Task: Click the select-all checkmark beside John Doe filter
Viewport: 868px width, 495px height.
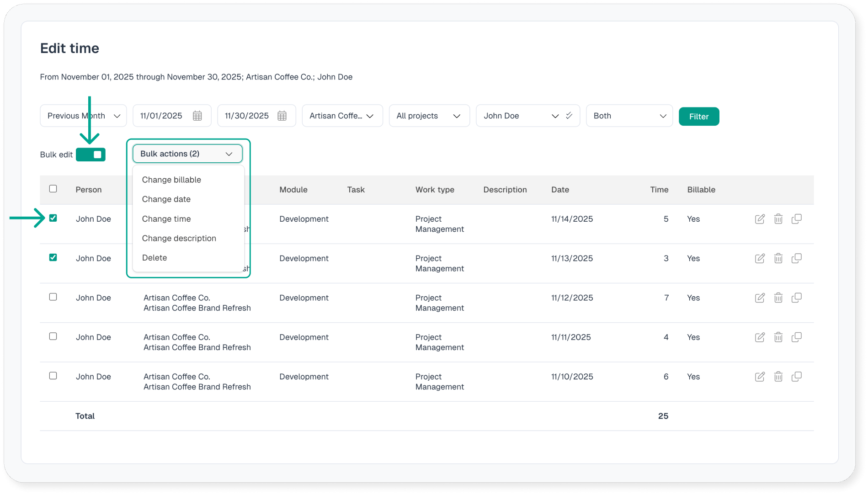Action: [x=569, y=116]
